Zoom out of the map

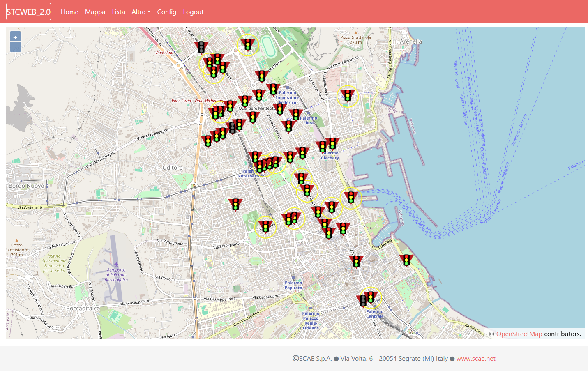(x=15, y=48)
